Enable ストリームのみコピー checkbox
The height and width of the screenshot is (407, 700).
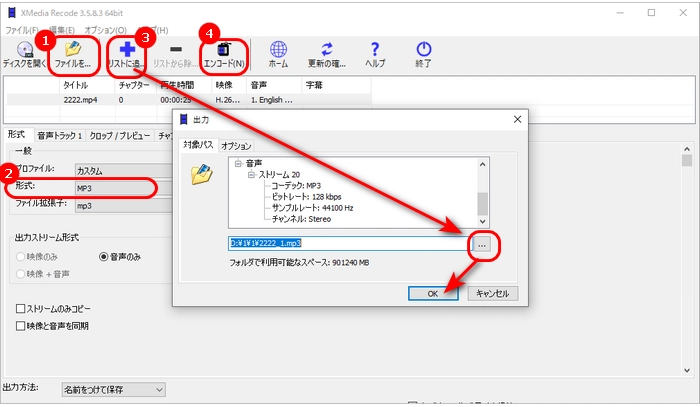point(21,308)
